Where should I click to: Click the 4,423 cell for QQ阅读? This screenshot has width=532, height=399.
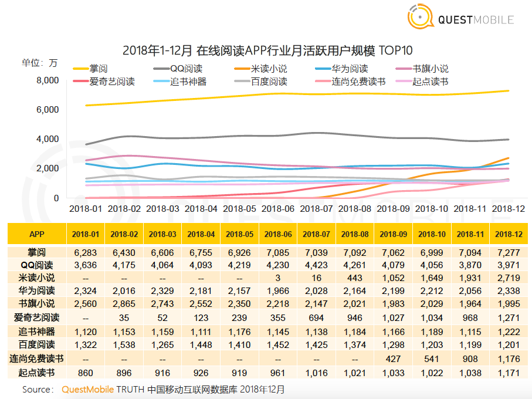point(316,265)
